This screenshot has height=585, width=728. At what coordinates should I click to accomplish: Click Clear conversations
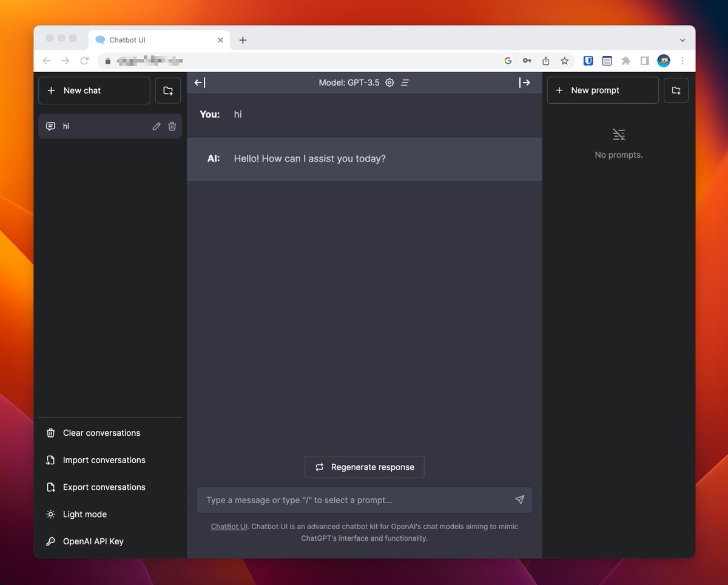[110, 433]
